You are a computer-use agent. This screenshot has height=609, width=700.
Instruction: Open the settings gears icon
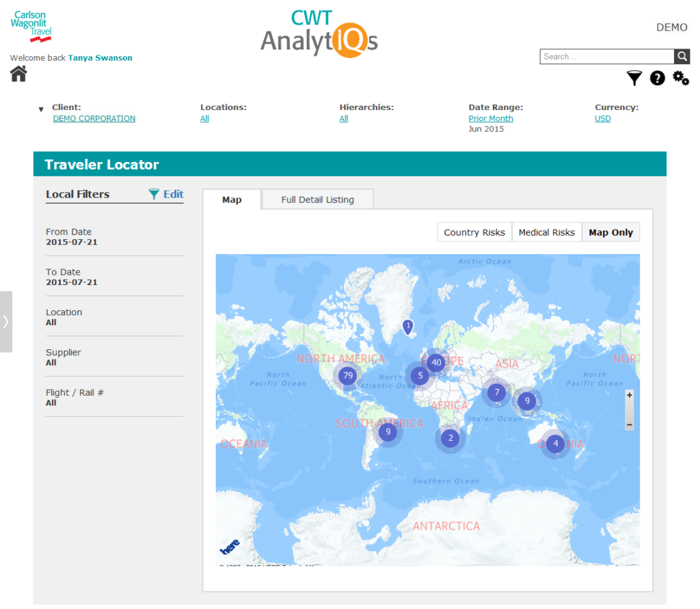681,78
